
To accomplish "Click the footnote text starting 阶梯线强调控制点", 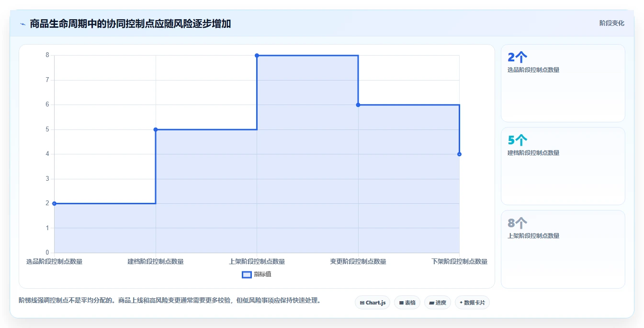I will 169,301.
